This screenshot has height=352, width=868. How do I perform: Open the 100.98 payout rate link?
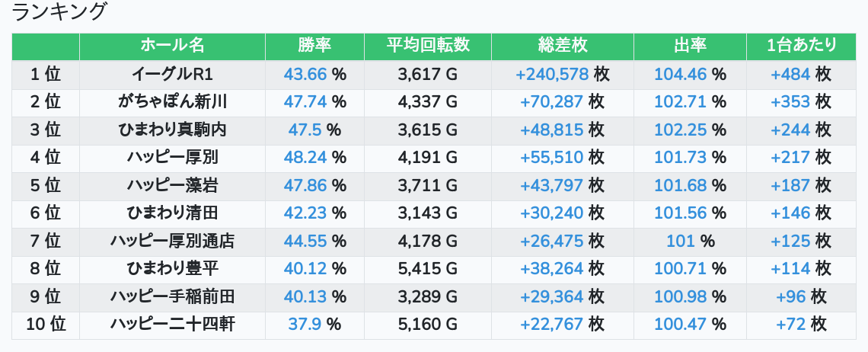pos(680,297)
